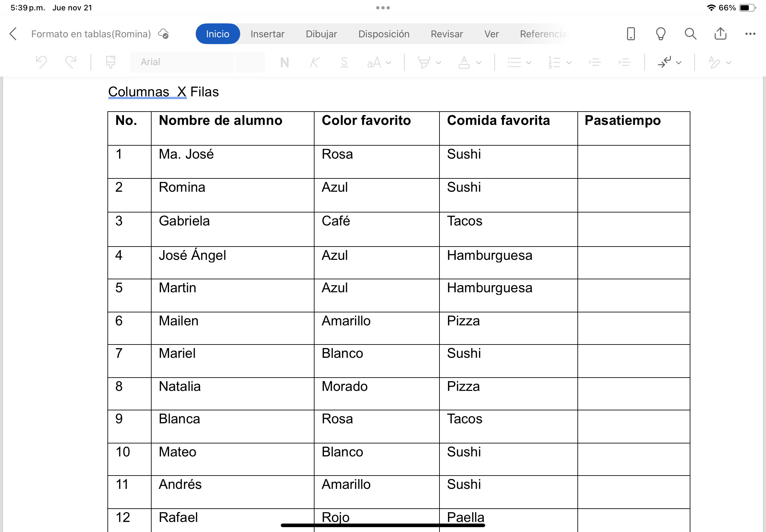Tap the cloud saved status icon
This screenshot has height=532, width=766.
point(163,34)
